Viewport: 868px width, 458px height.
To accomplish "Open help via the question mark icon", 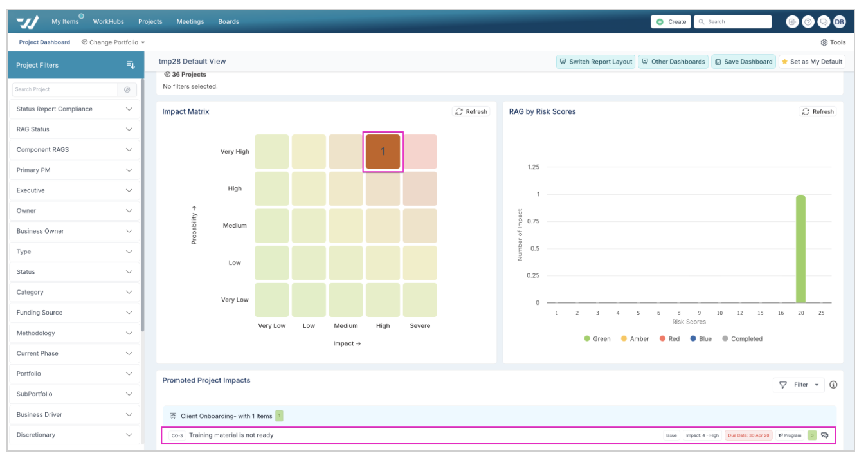I will 808,22.
